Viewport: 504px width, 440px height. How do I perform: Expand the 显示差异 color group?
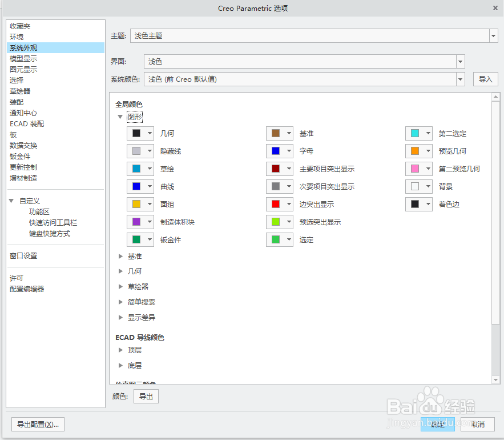pos(120,317)
